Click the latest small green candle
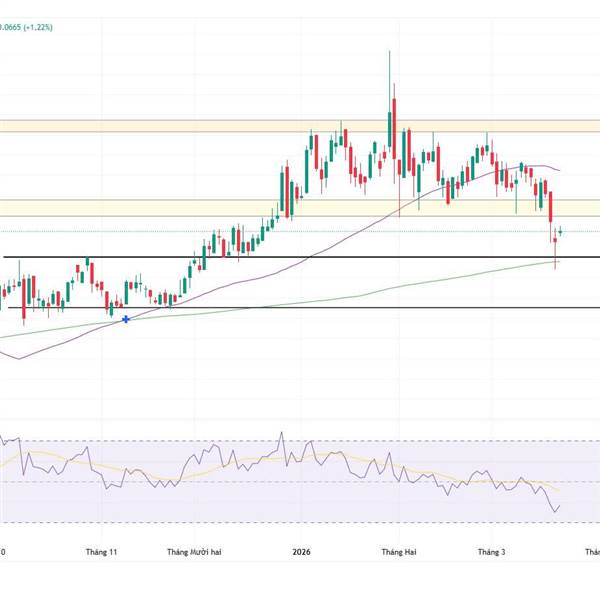 [562, 231]
